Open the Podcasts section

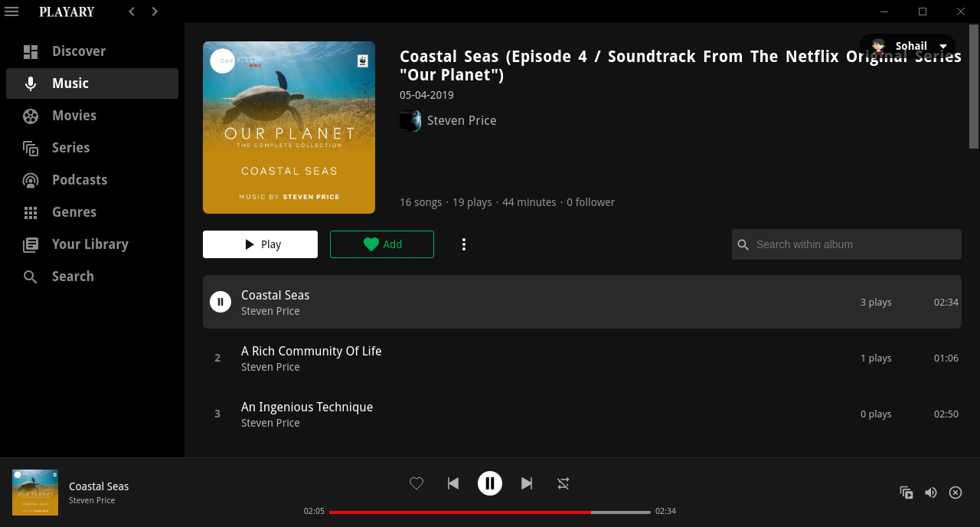[79, 179]
